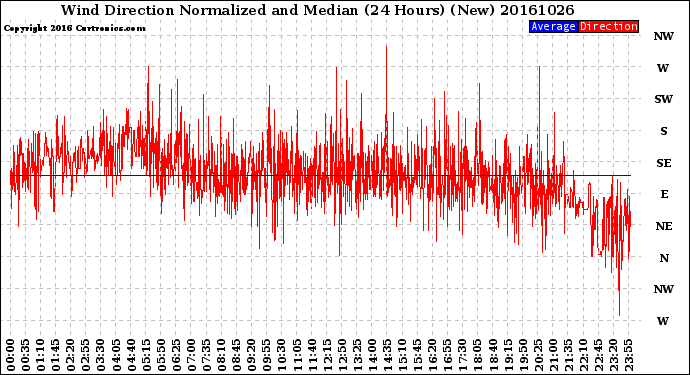Select the E direction axis label

[664, 194]
